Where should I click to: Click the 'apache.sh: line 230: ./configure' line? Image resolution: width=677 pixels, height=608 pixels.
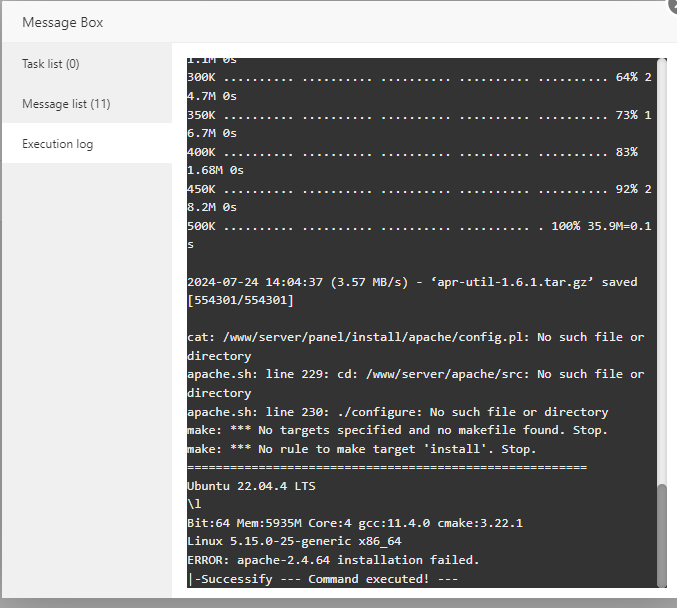[397, 412]
